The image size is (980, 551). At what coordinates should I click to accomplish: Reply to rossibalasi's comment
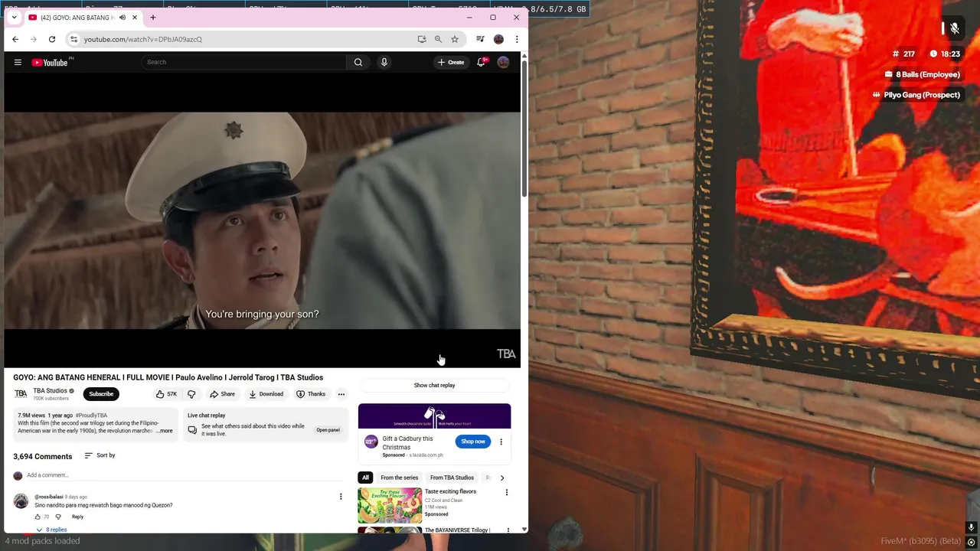(77, 517)
